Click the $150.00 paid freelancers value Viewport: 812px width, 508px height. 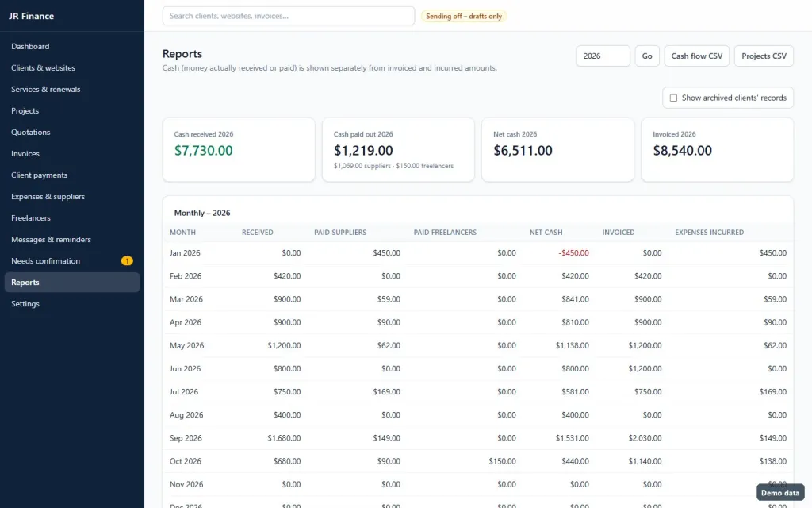pos(502,461)
